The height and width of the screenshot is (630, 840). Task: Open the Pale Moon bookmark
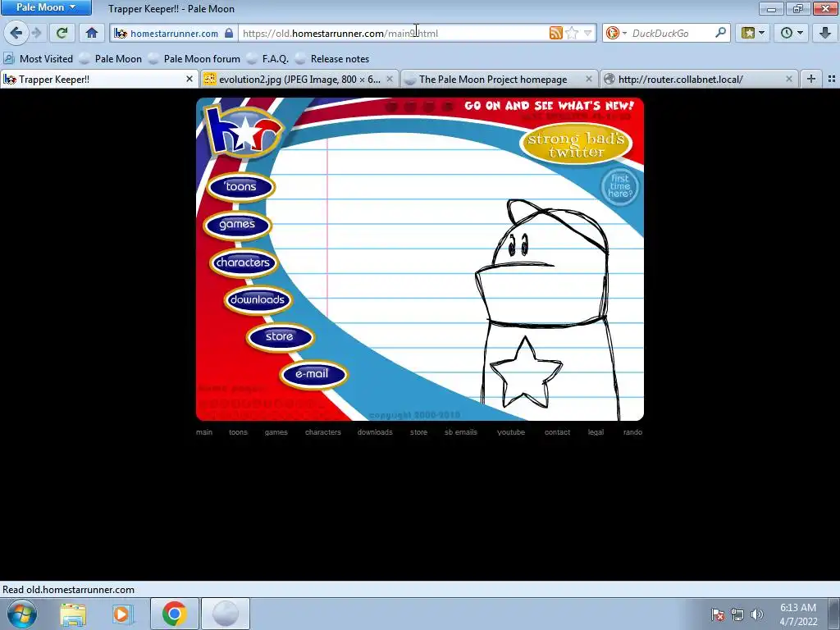point(111,59)
